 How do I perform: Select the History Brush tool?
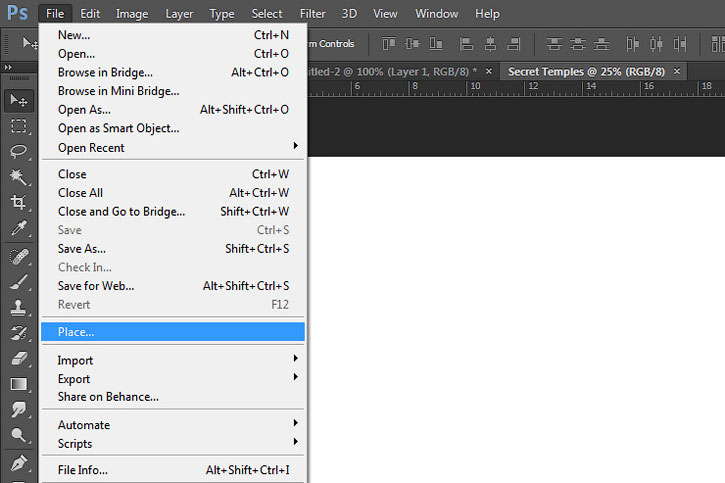[x=19, y=333]
